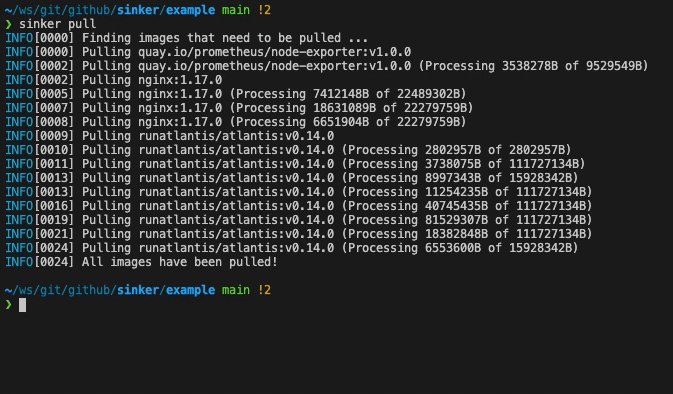Click 'example' in the bottom path
Viewport: 673px width, 394px height.
pos(190,290)
